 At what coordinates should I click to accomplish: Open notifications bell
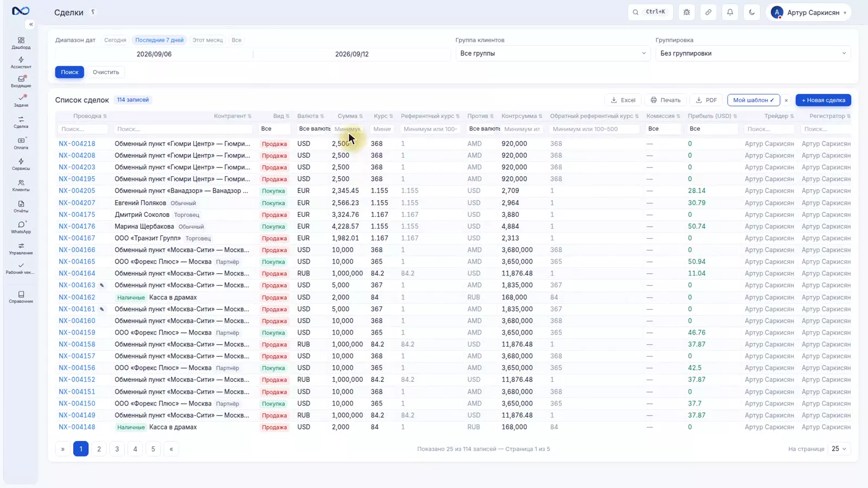coord(730,12)
